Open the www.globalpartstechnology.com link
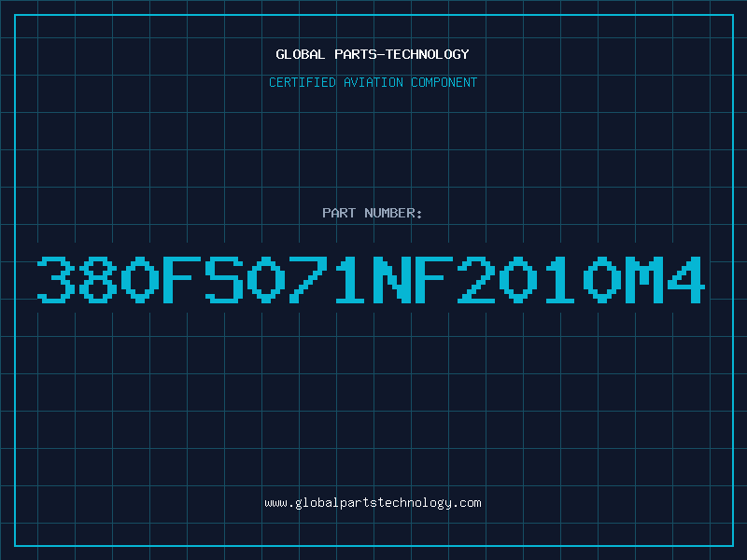Viewport: 747px width, 560px height. click(373, 503)
